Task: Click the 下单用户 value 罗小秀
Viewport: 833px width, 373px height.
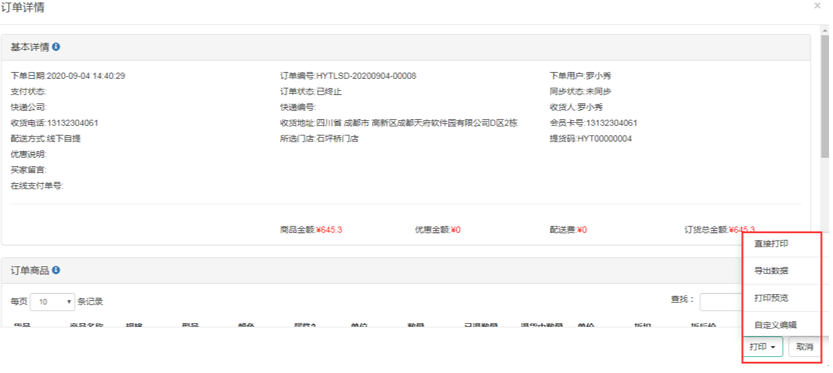Action: [x=598, y=76]
